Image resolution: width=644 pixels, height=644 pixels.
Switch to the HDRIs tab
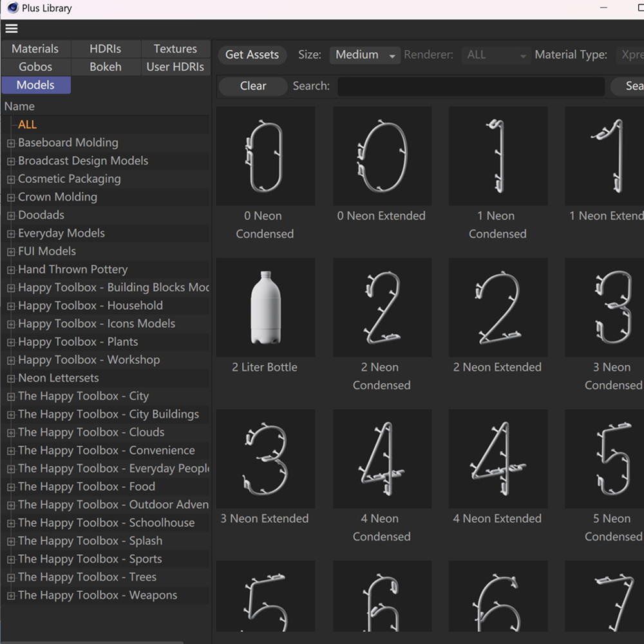106,49
